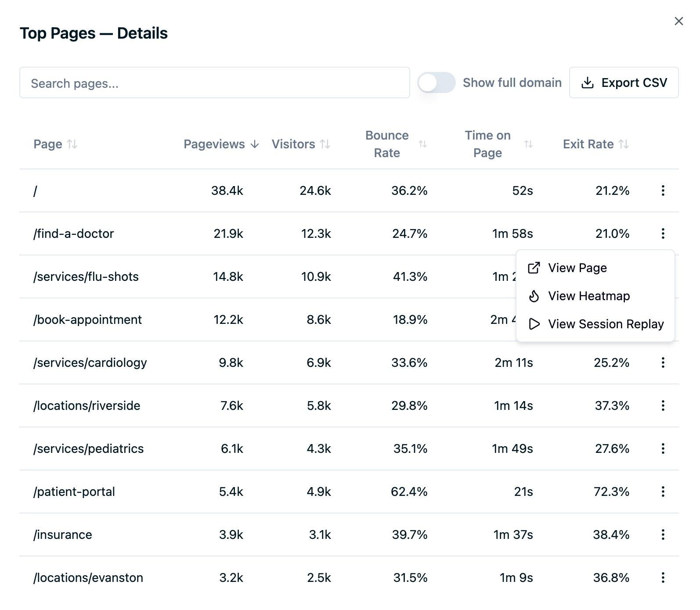Viewport: 700px width, 610px height.
Task: Open row actions for /find-a-doctor
Action: [663, 233]
